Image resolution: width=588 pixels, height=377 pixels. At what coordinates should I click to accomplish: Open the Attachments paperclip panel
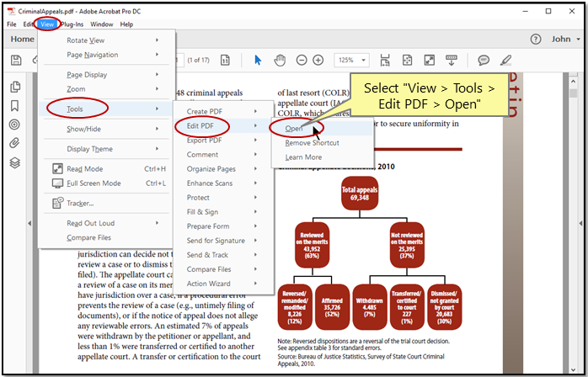click(14, 143)
